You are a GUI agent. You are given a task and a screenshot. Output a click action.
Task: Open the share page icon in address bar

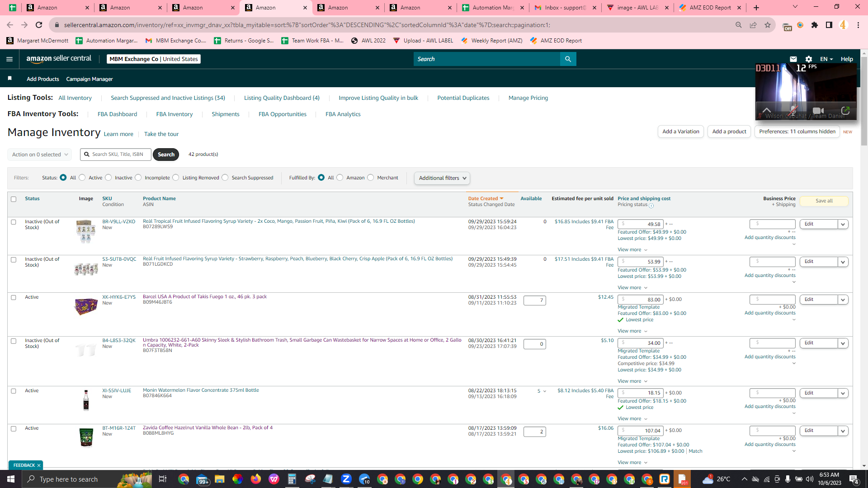point(753,25)
